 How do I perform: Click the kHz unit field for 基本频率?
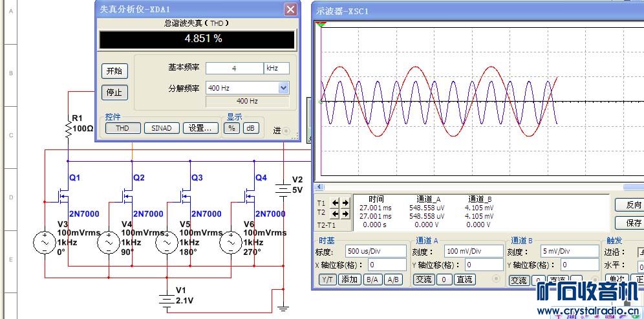(275, 68)
